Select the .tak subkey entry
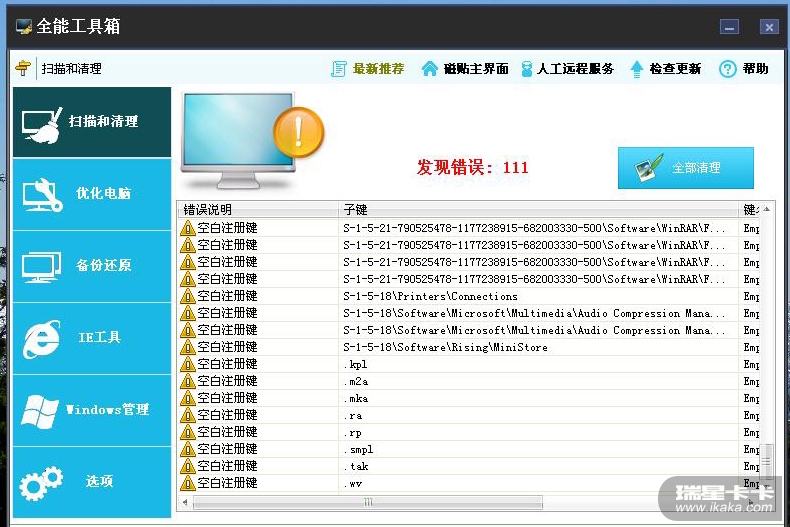This screenshot has height=527, width=790. tap(356, 467)
